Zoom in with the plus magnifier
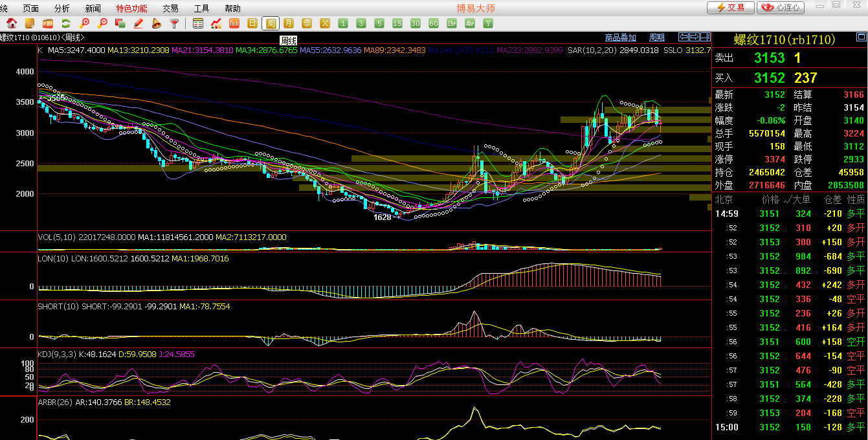Screen dimensions: 868x440 (84, 23)
